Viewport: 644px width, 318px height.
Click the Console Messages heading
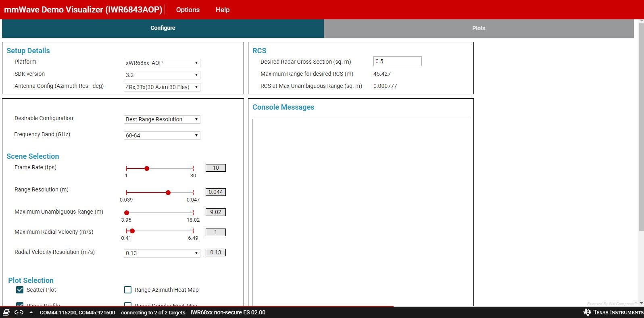click(x=283, y=107)
